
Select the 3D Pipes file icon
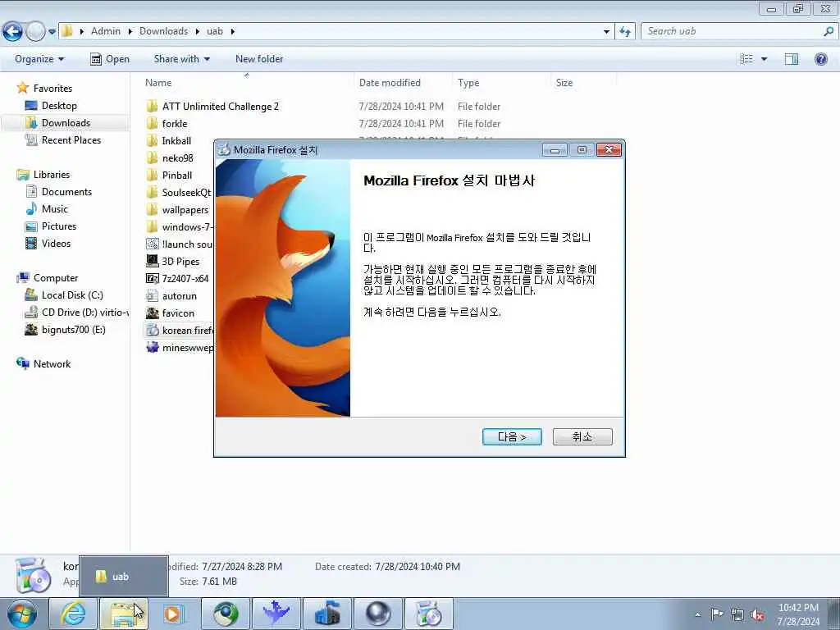click(x=152, y=261)
